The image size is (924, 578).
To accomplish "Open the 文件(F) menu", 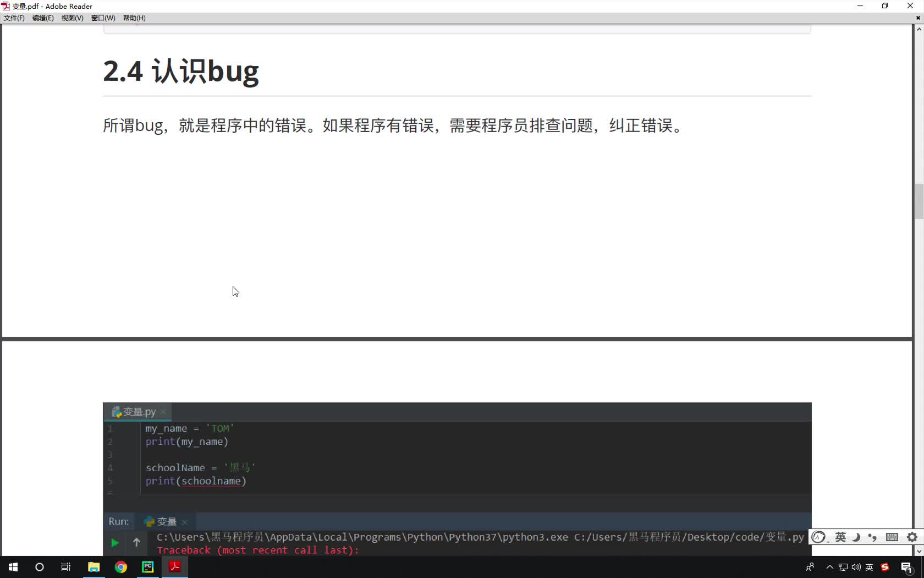I will (14, 18).
